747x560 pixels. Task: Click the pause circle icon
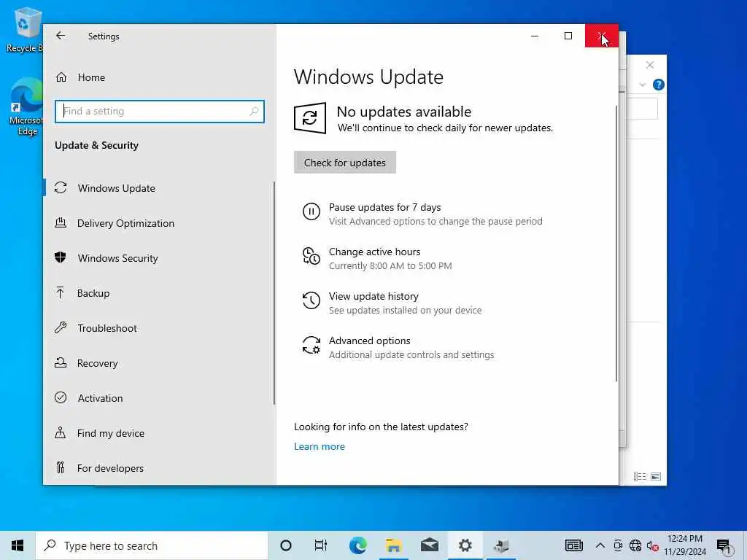tap(311, 211)
